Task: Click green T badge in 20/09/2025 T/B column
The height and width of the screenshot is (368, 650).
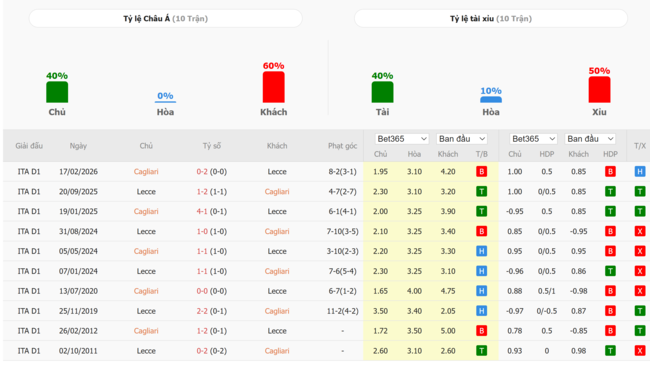Action: [481, 191]
